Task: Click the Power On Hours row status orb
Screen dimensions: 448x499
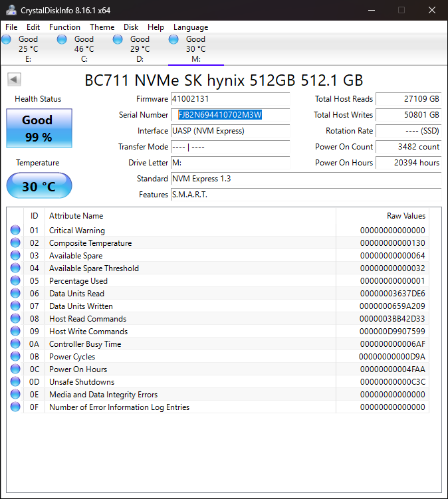Action: pyautogui.click(x=15, y=369)
